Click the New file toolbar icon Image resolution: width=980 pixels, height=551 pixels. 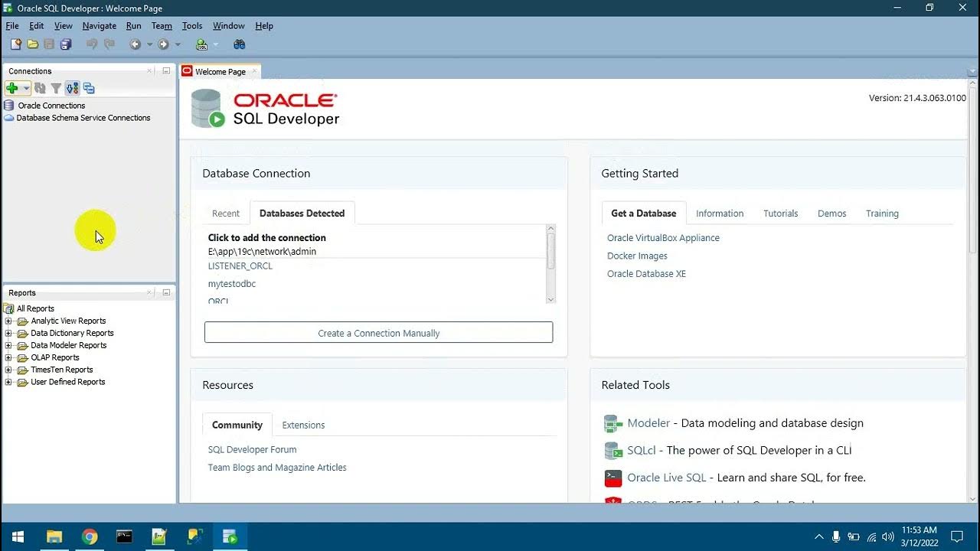15,44
